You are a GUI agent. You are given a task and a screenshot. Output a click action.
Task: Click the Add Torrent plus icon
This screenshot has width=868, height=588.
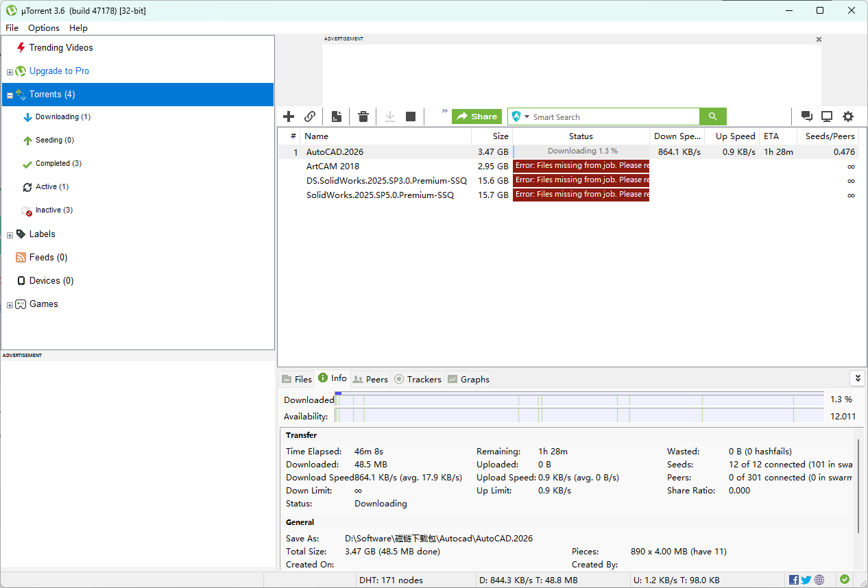point(289,117)
